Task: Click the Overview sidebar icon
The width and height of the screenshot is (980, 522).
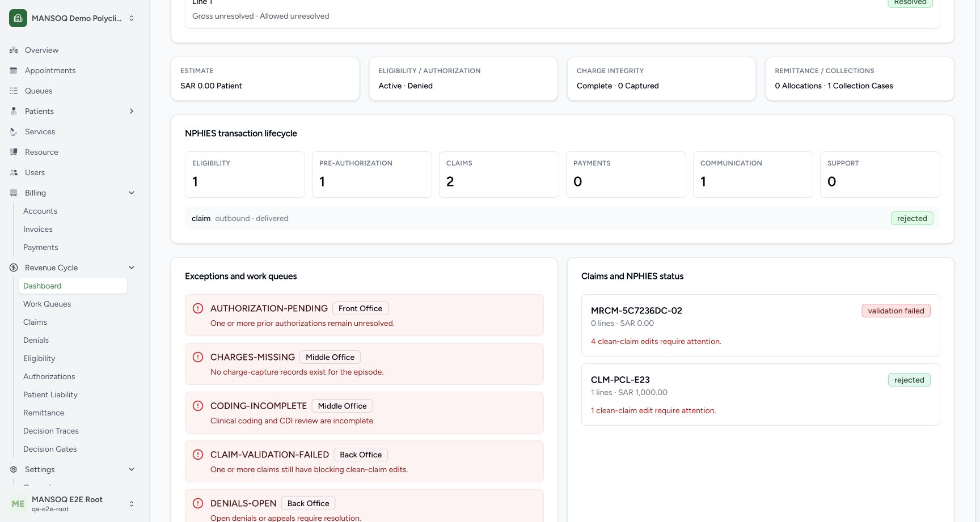Action: (x=14, y=50)
